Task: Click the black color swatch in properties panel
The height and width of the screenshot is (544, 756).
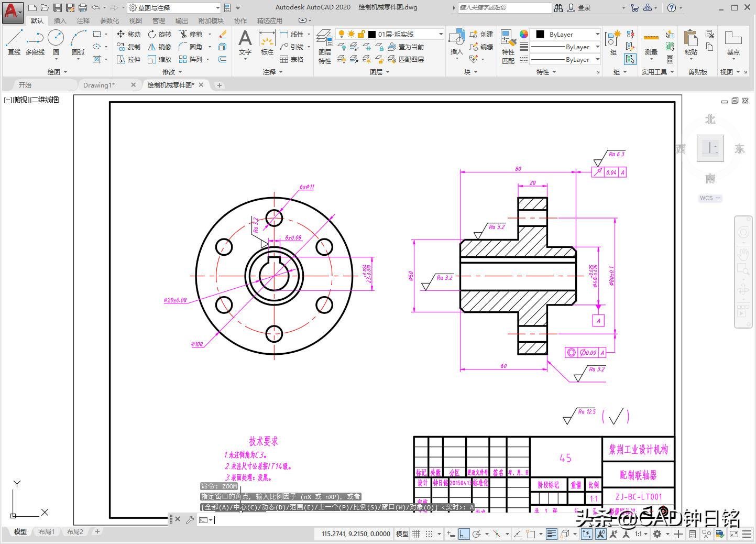Action: (x=540, y=34)
